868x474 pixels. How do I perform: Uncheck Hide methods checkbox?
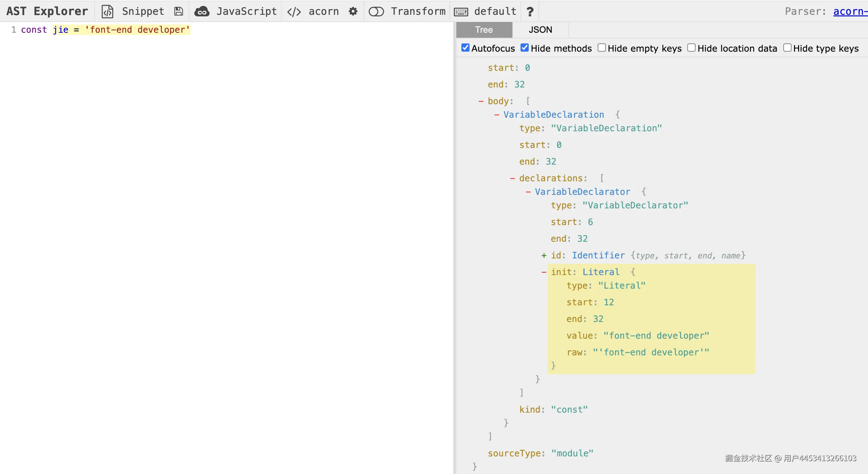tap(525, 48)
